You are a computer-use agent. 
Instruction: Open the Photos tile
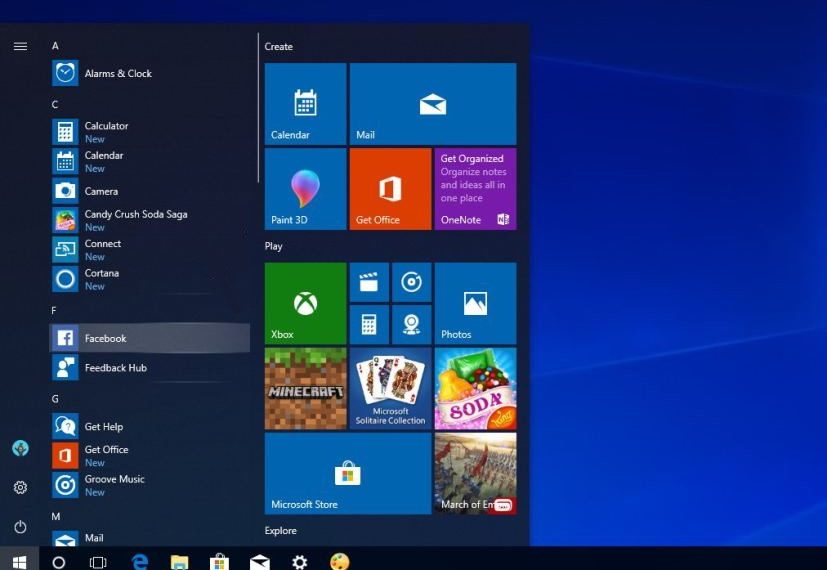coord(475,303)
